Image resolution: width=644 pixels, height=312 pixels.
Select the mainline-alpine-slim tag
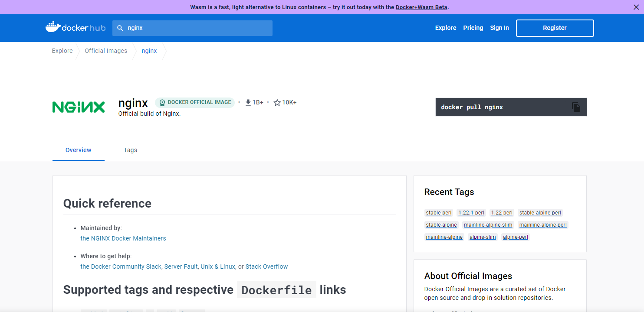488,225
